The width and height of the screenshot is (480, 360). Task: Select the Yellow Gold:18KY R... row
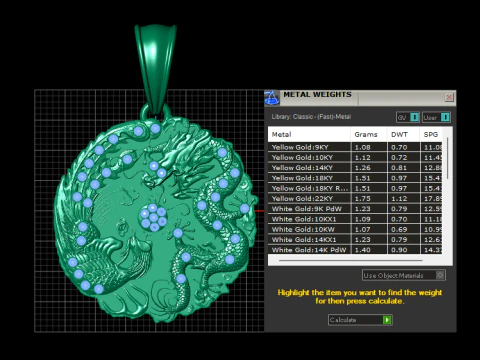[355, 188]
